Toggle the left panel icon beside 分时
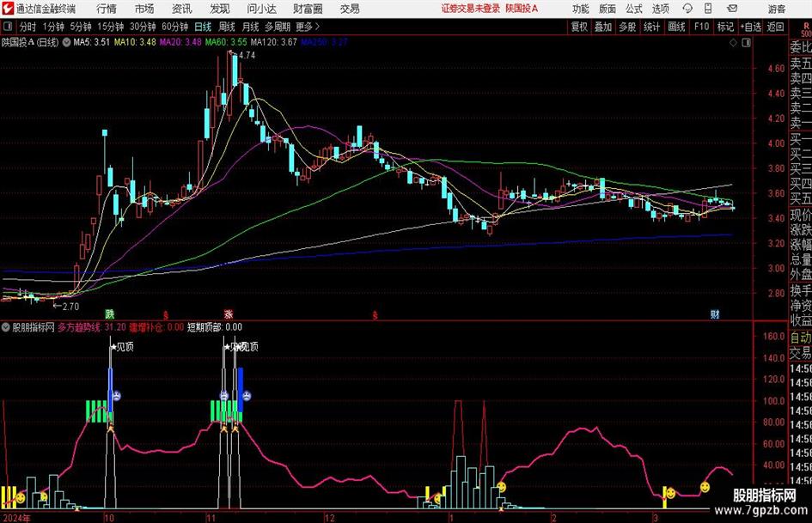The image size is (812, 523). tap(7, 27)
